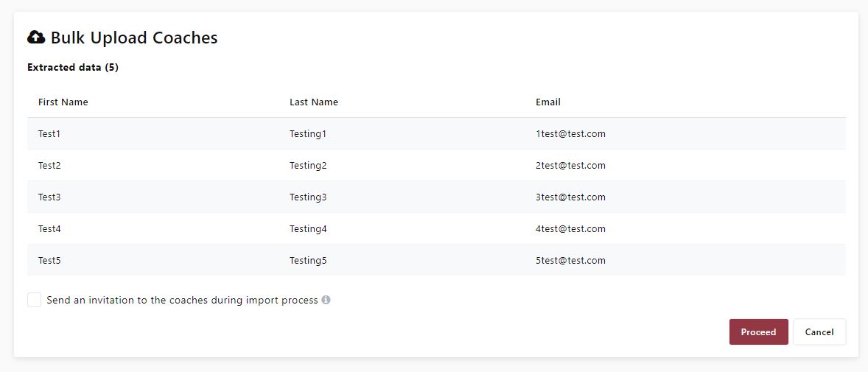
Task: Click the Extracted data (5) label
Action: coord(73,68)
